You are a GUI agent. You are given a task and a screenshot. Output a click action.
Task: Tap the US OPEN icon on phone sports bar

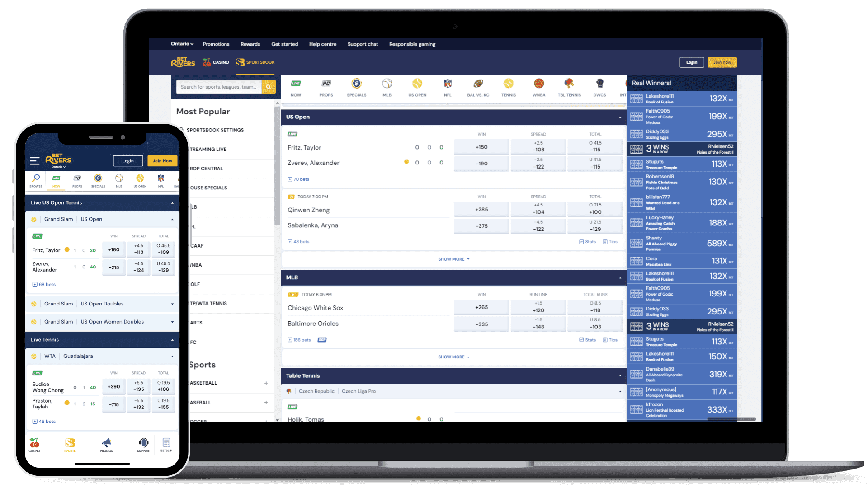[140, 181]
